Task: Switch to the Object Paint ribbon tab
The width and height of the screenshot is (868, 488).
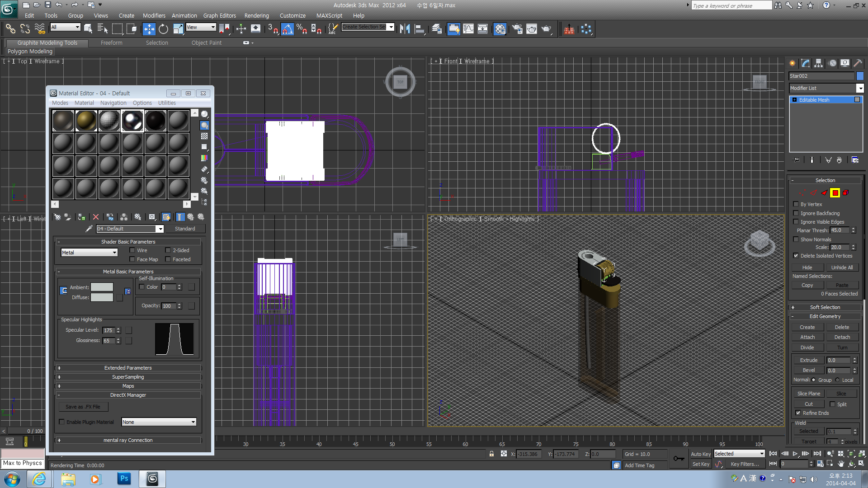Action: click(206, 43)
